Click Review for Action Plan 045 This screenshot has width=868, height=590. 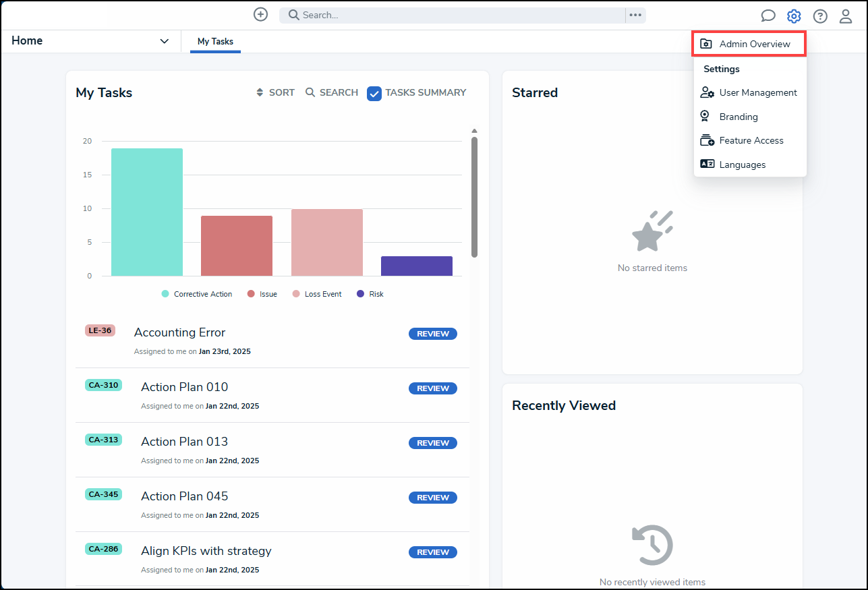click(x=432, y=497)
